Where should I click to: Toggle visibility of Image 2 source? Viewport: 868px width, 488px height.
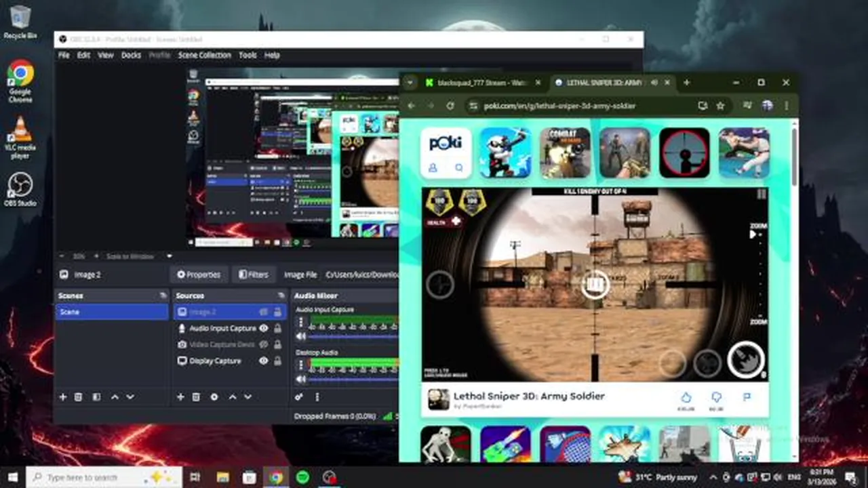263,312
